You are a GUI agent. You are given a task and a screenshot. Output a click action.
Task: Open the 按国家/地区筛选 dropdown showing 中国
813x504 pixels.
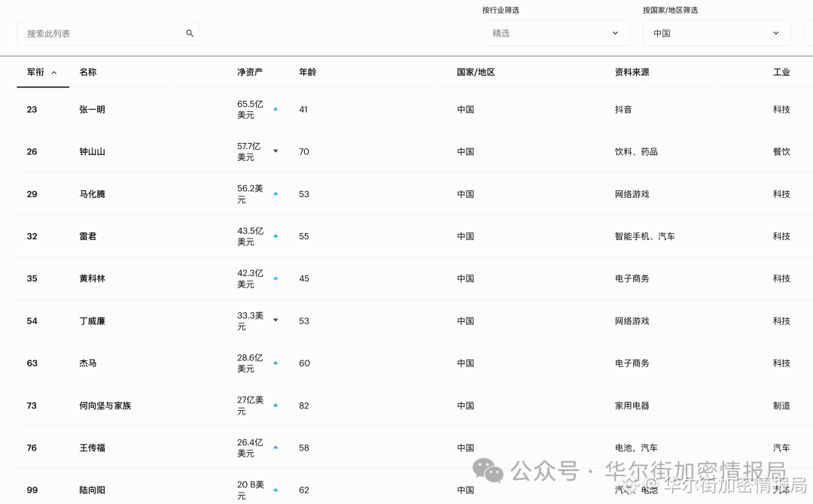pos(717,33)
